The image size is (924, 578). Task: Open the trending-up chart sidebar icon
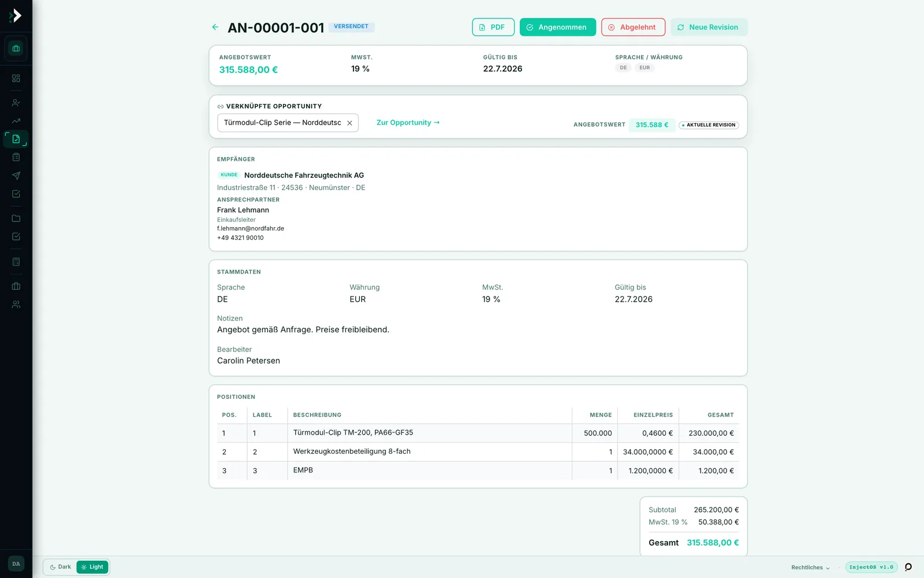pos(16,121)
